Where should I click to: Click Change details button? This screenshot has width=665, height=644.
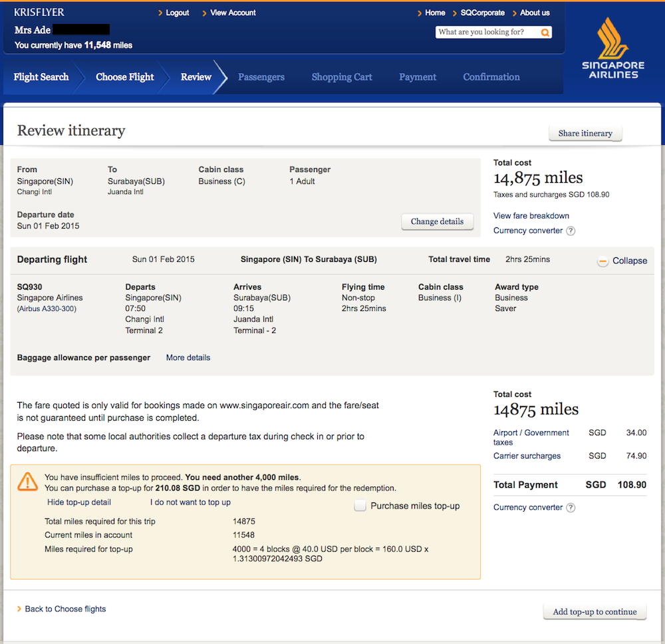click(x=438, y=221)
